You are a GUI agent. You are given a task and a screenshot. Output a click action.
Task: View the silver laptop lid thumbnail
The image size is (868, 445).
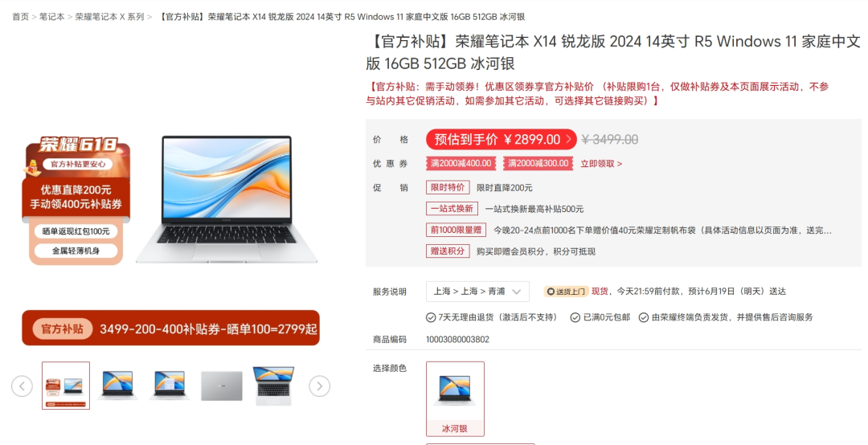pyautogui.click(x=222, y=386)
